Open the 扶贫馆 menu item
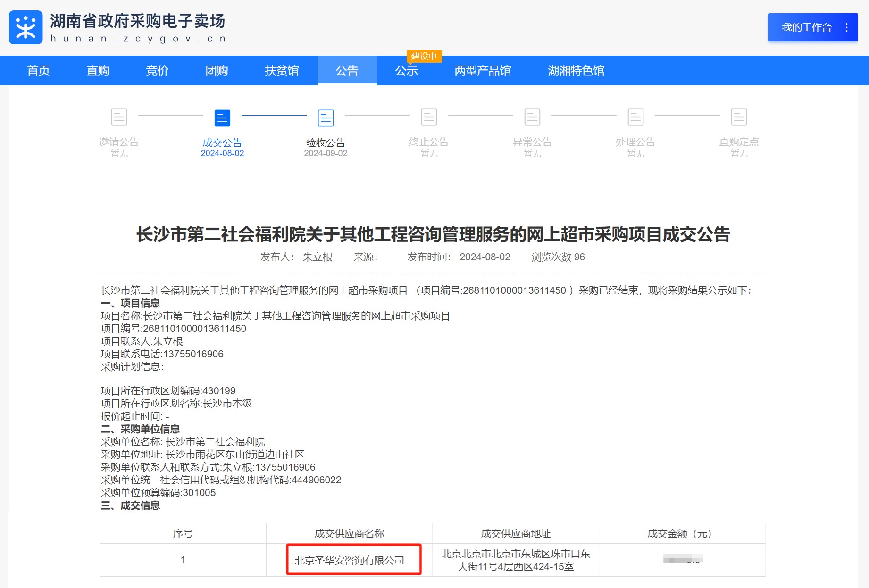This screenshot has width=869, height=588. pos(282,71)
